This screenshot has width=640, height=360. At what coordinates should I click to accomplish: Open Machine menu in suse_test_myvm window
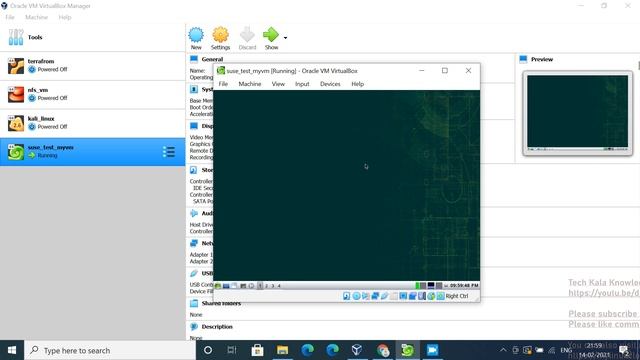pos(250,84)
